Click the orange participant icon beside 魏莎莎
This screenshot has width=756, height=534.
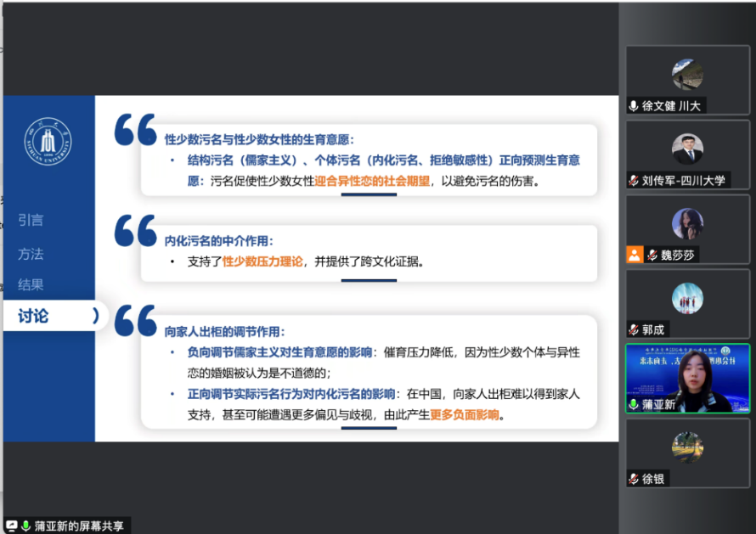[x=635, y=252]
